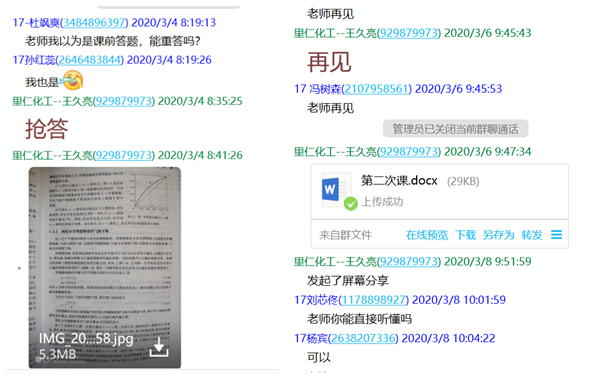
Task: Open the textbook page photo thumbnail
Action: [104, 267]
